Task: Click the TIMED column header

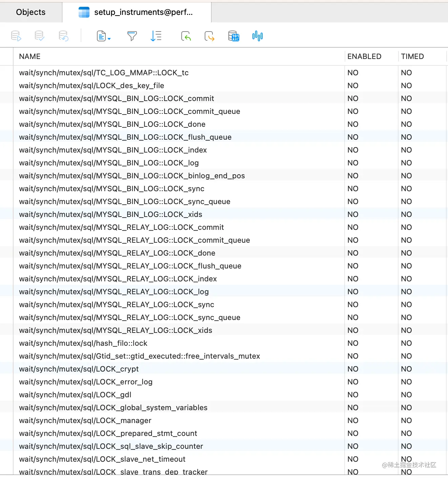Action: click(x=422, y=56)
